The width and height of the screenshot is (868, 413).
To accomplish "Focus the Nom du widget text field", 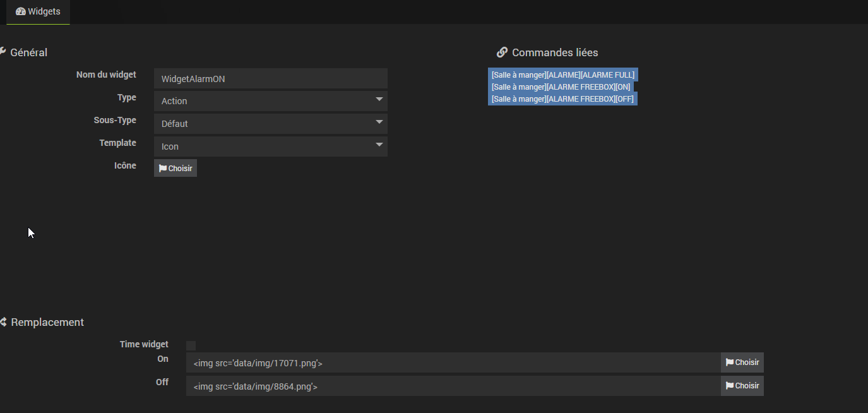I will pyautogui.click(x=270, y=78).
